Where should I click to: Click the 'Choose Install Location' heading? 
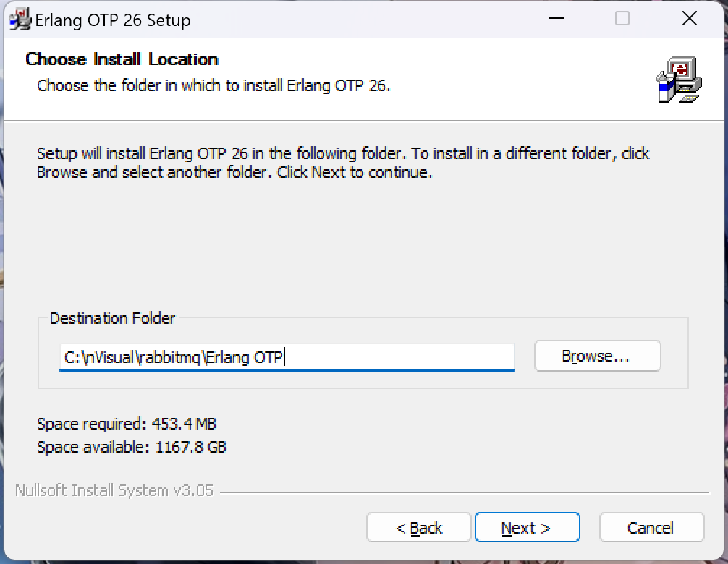tap(122, 59)
